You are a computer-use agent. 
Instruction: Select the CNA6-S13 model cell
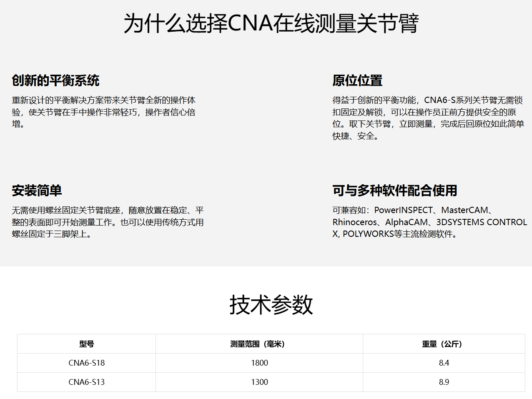pyautogui.click(x=87, y=382)
